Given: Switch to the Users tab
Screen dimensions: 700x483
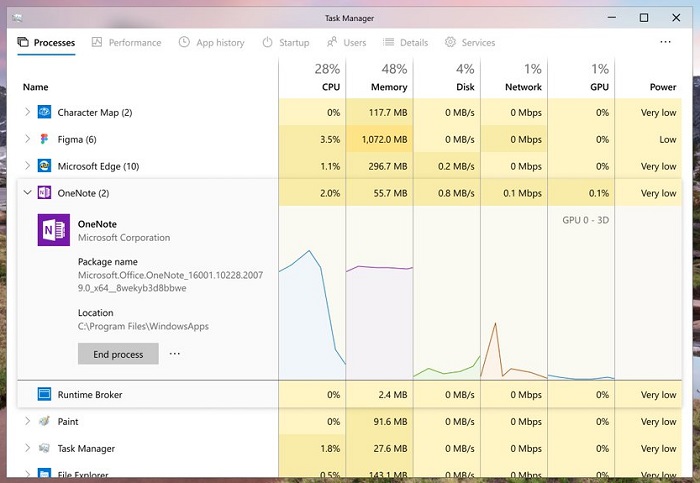Looking at the screenshot, I should (346, 42).
